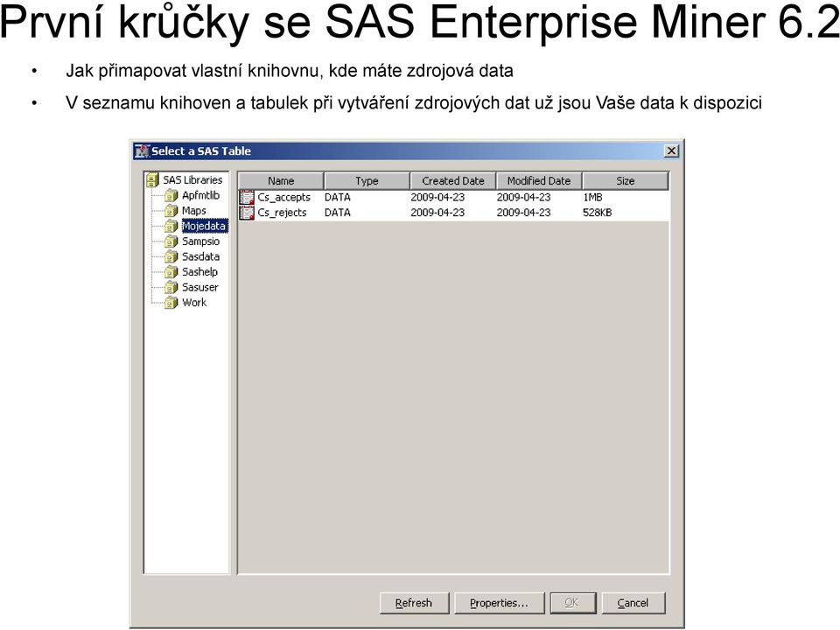Image resolution: width=840 pixels, height=630 pixels.
Task: Click the Cs_accepts table icon
Action: click(x=247, y=197)
